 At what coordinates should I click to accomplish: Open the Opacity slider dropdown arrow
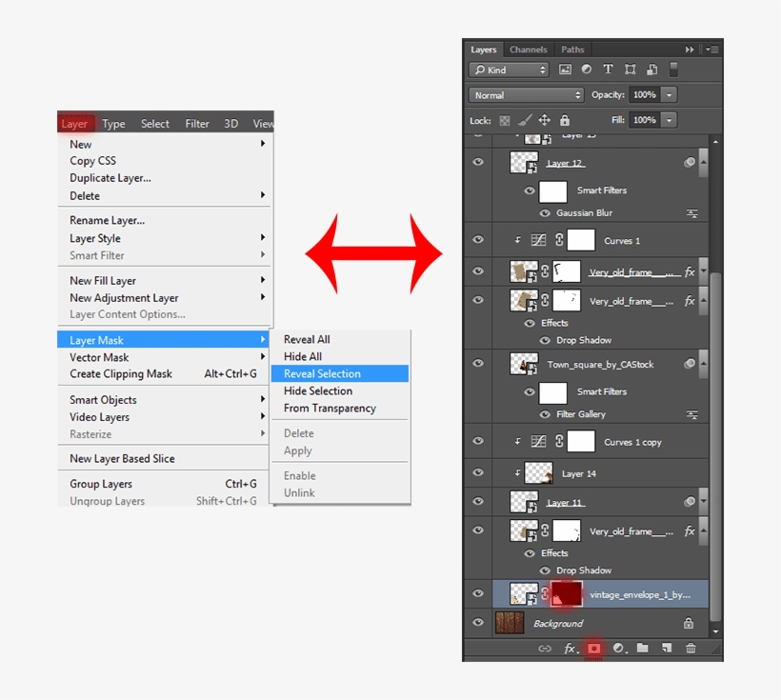(x=670, y=94)
